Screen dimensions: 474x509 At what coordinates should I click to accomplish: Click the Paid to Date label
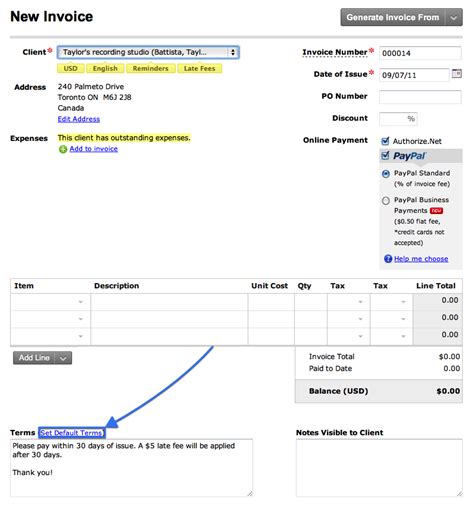(x=330, y=369)
